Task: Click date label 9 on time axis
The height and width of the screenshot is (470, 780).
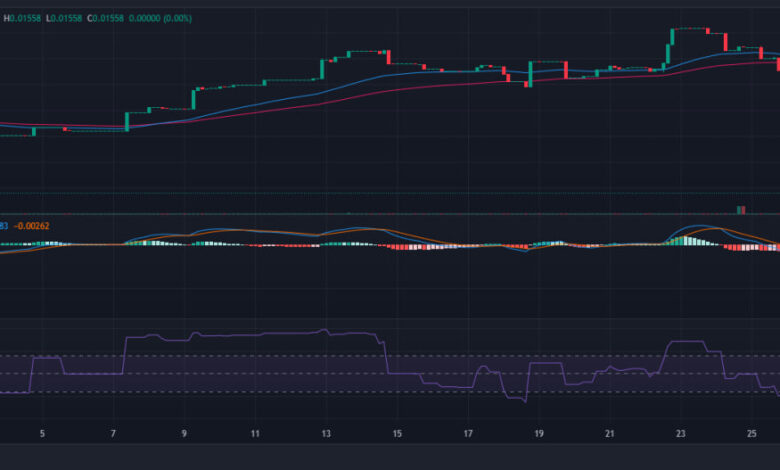Action: point(184,434)
